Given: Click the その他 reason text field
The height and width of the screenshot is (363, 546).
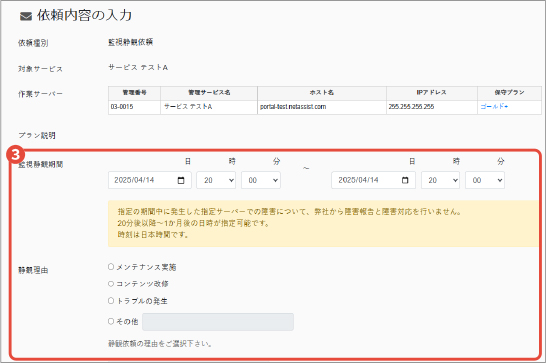Looking at the screenshot, I should tap(218, 322).
